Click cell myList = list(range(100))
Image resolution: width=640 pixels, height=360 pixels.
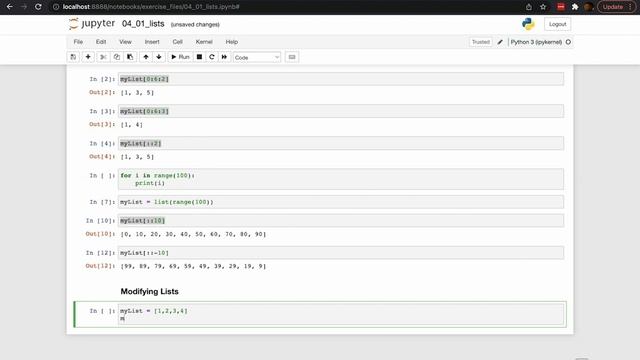[x=341, y=202]
